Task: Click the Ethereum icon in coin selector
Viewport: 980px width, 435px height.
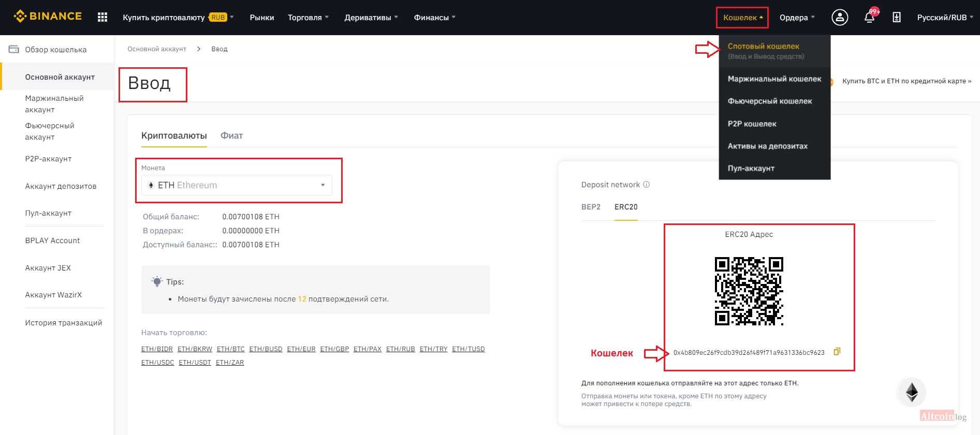Action: (x=151, y=185)
